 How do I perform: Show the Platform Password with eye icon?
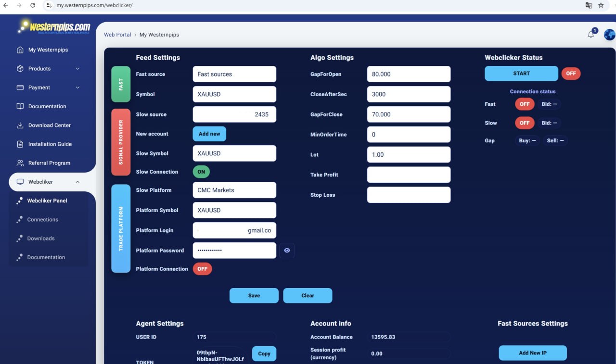(x=287, y=251)
